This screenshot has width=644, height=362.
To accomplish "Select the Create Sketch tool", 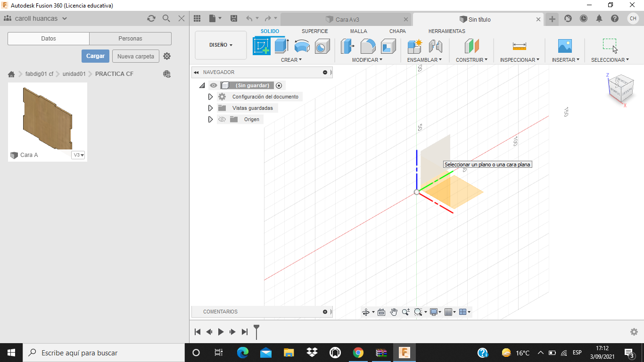I will (x=262, y=46).
